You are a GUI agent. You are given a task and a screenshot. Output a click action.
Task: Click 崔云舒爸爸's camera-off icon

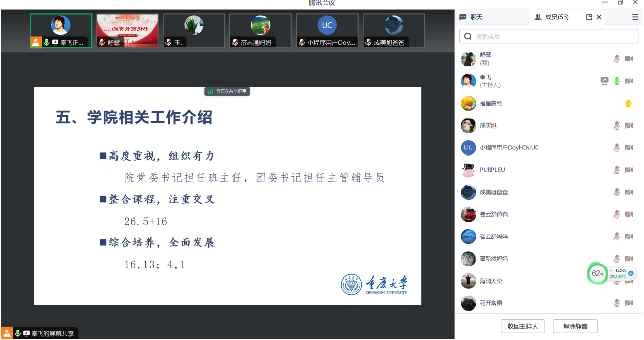629,214
